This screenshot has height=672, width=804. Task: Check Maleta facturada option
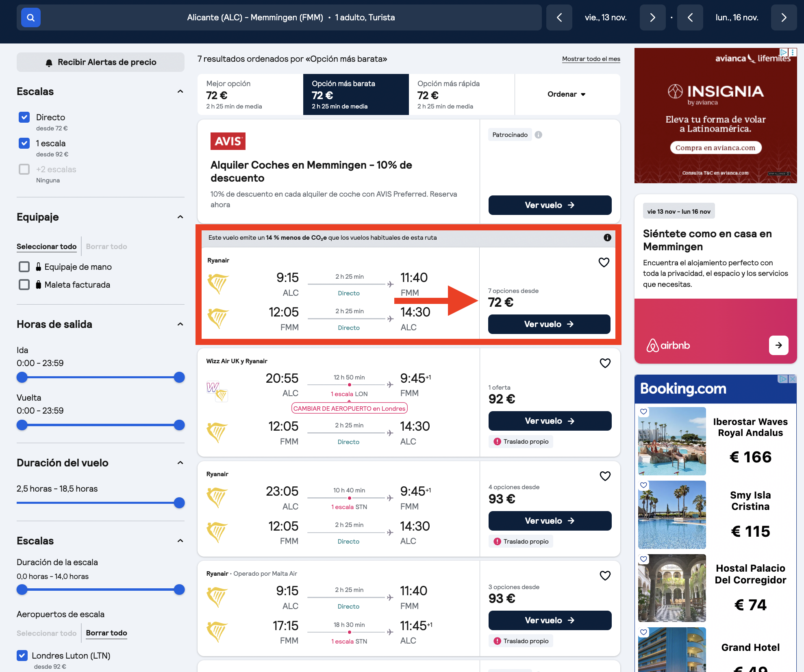tap(24, 285)
